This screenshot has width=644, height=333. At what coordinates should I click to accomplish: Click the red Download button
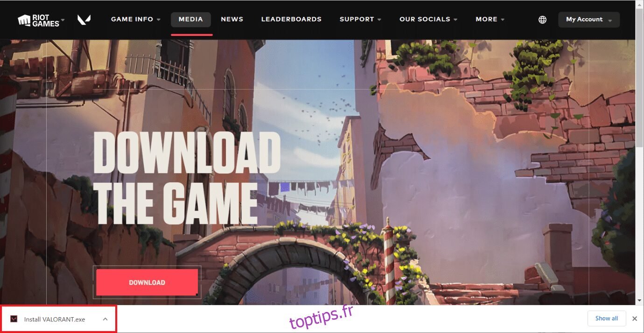click(x=147, y=282)
